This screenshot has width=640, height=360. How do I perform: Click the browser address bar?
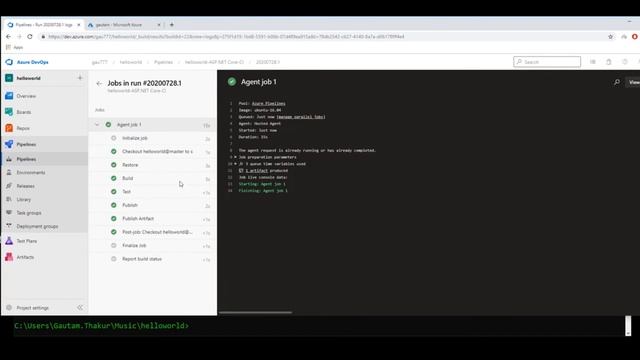point(322,37)
